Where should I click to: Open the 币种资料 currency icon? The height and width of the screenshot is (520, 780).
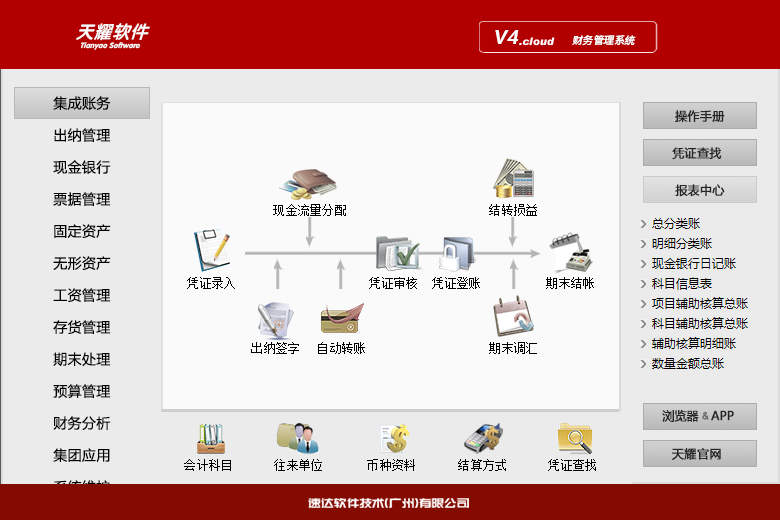394,439
